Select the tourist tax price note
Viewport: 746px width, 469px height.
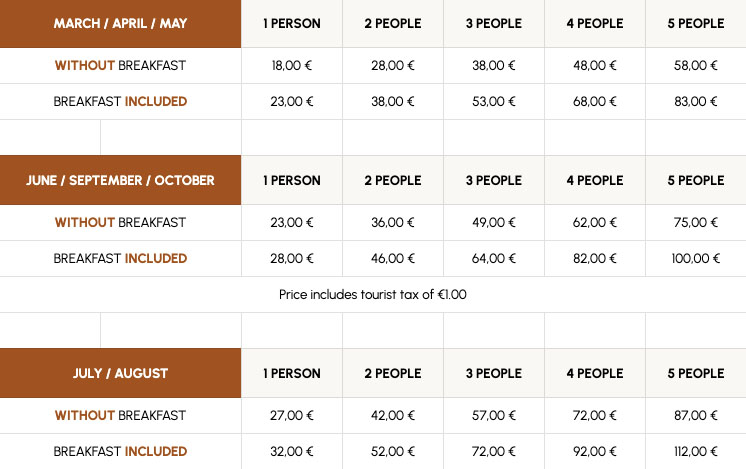tap(373, 295)
